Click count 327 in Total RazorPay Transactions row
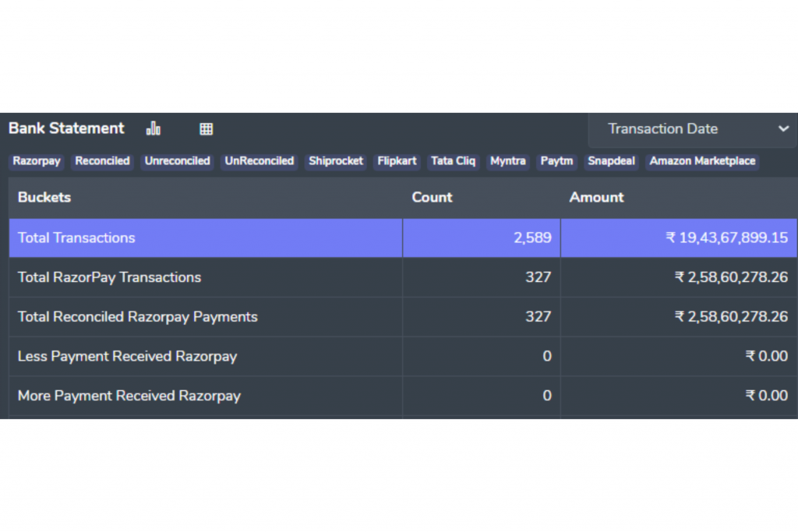The image size is (798, 532). 482,277
